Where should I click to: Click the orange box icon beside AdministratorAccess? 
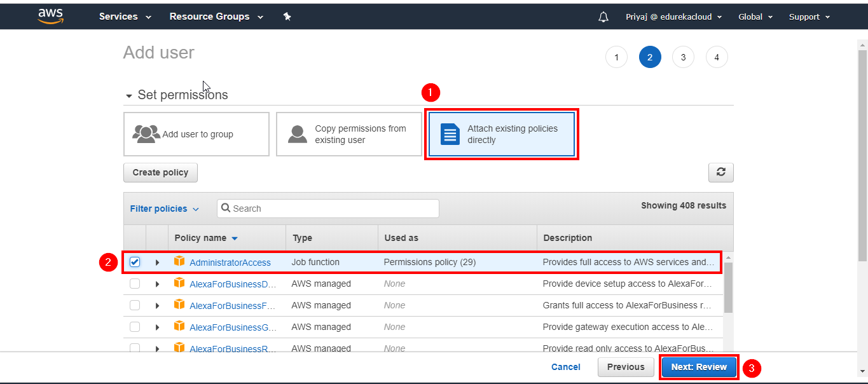179,261
